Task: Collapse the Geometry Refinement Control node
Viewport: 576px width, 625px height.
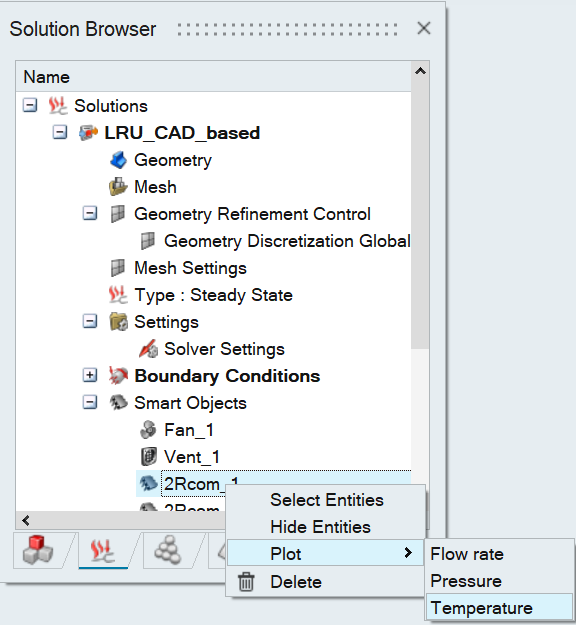Action: [90, 214]
